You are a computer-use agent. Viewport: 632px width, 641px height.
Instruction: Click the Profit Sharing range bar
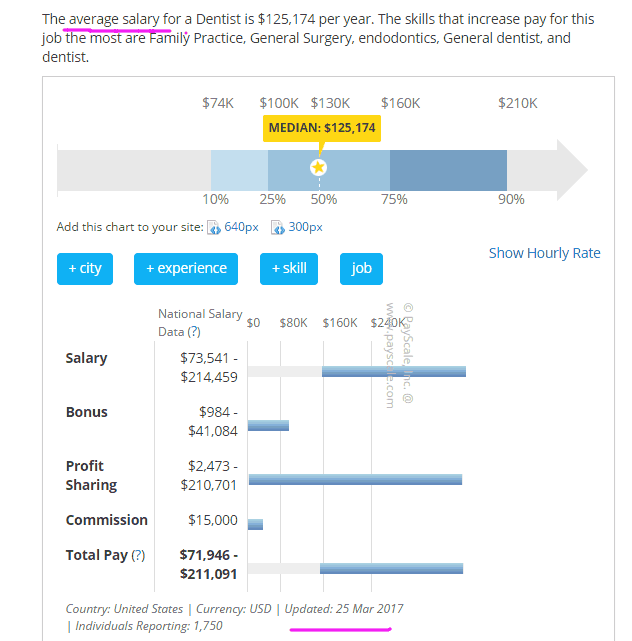(355, 480)
